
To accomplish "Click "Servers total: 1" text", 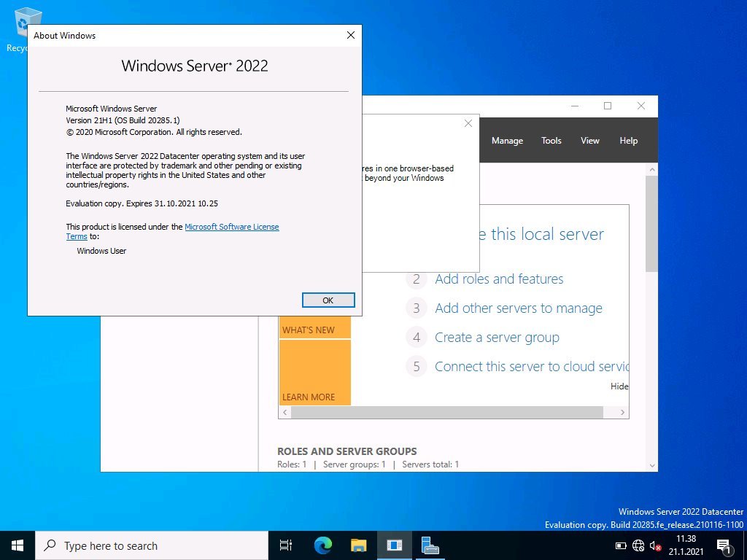I will [430, 464].
